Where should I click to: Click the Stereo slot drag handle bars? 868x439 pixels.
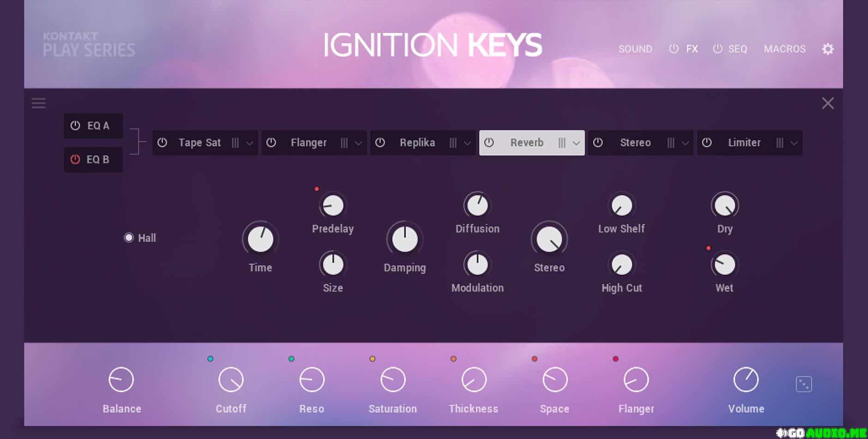[x=671, y=143]
